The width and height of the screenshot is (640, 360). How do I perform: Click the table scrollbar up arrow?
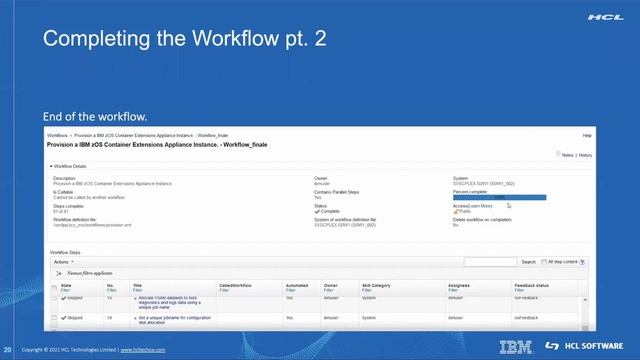[585, 300]
